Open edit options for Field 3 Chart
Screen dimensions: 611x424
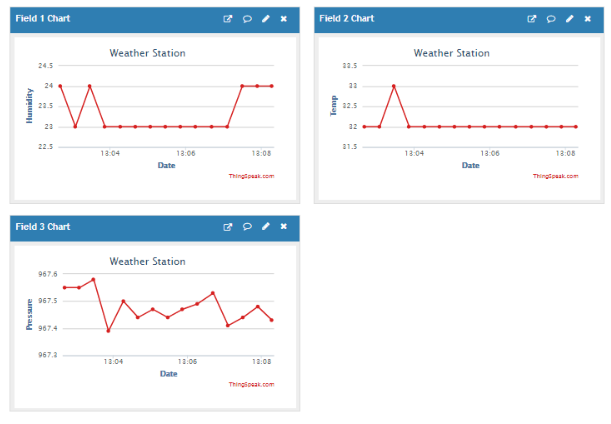tap(265, 227)
